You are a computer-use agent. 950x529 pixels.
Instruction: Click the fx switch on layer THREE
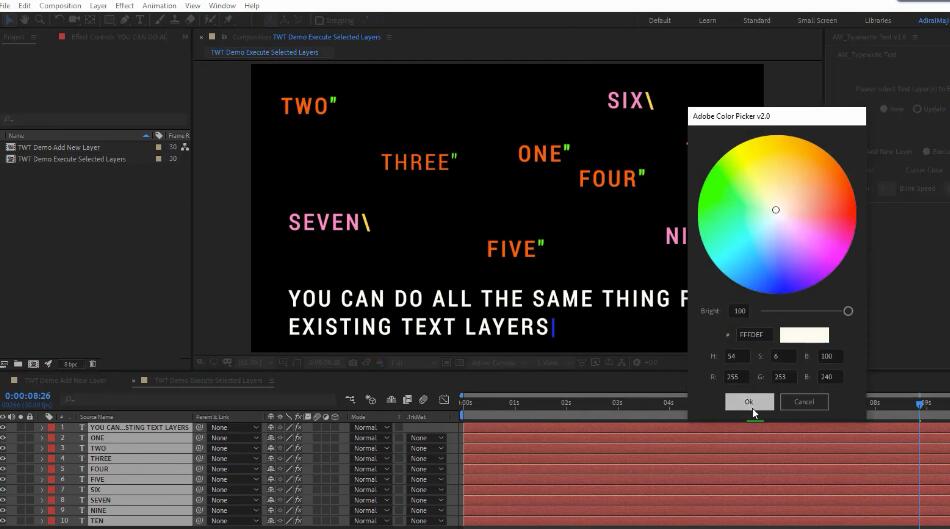298,459
